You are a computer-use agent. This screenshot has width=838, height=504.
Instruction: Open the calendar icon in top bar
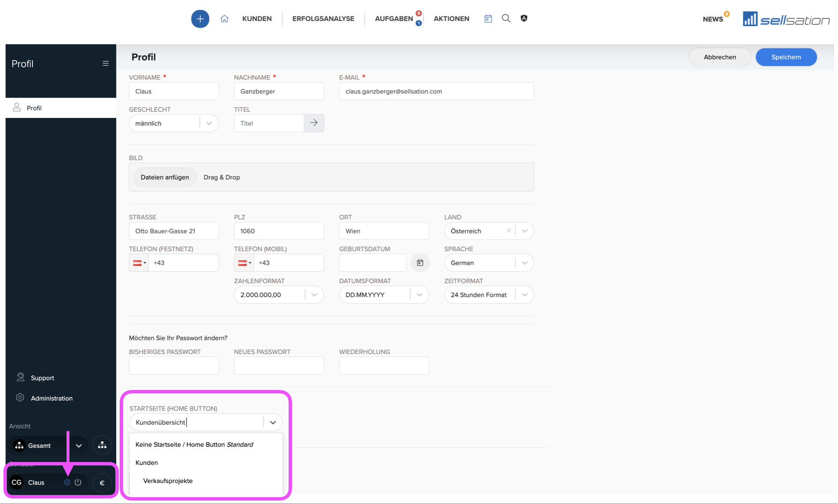point(488,18)
